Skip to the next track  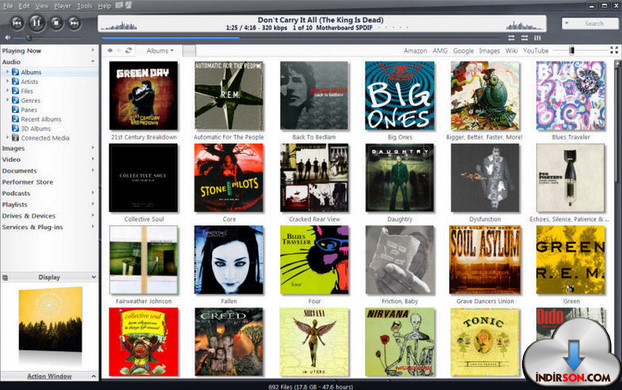(x=74, y=23)
